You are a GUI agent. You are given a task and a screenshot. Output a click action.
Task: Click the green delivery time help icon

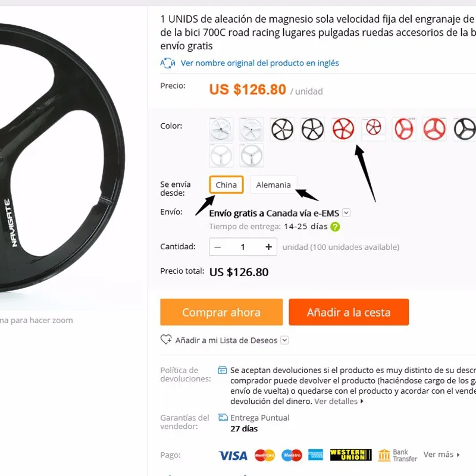coord(335,227)
